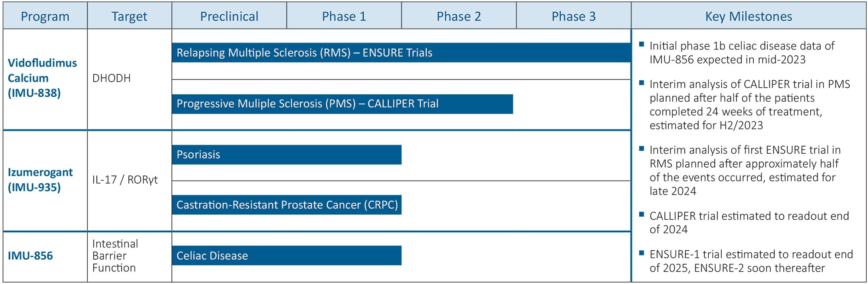Select the Castration-Resistant Prostate Cancer bar
Screen dimensions: 868x284
coord(286,205)
